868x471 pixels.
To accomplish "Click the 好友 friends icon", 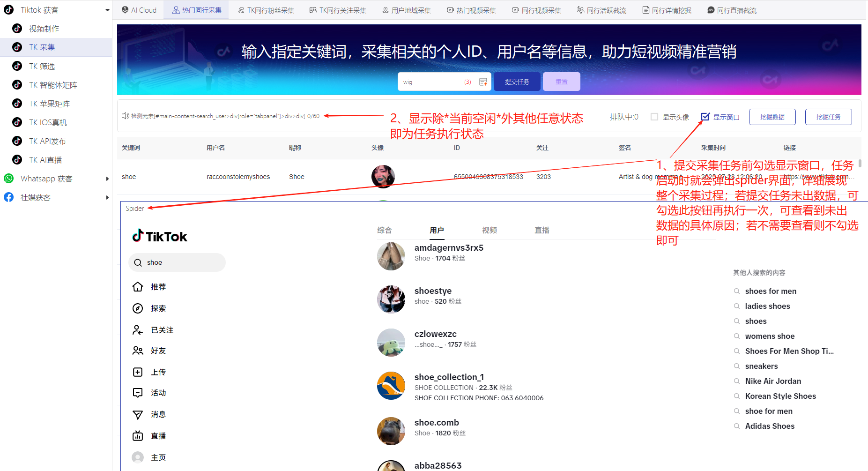I will click(138, 350).
